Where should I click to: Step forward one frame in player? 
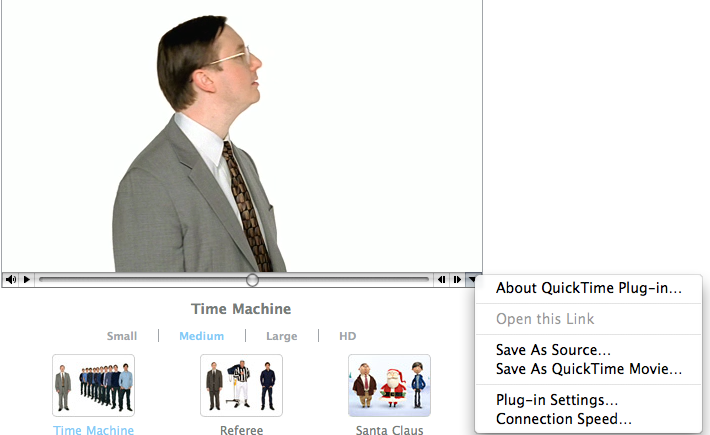tap(457, 280)
